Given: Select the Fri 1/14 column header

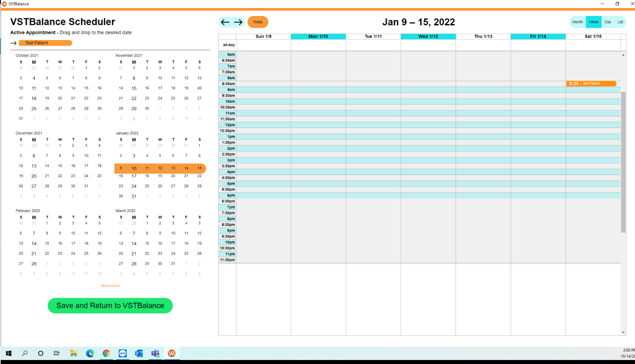Looking at the screenshot, I should (538, 36).
